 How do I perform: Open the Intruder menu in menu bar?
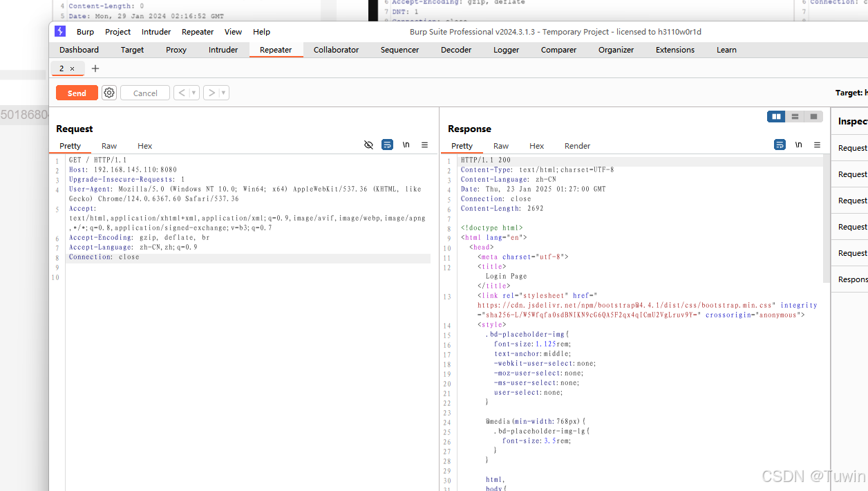coord(156,32)
